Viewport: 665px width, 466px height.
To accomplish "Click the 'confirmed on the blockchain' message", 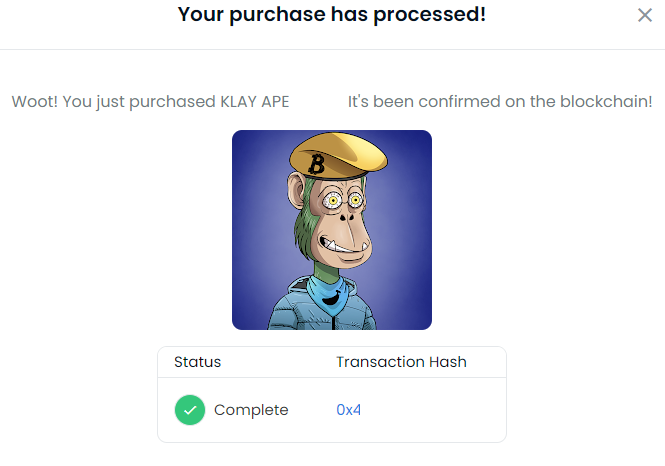I will [500, 102].
